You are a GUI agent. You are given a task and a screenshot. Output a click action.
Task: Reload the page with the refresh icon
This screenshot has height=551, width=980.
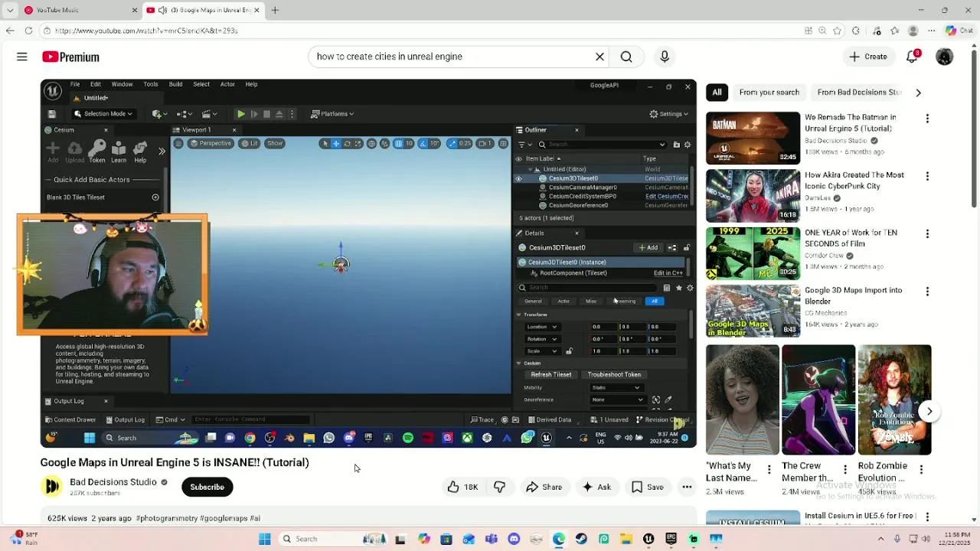(28, 31)
